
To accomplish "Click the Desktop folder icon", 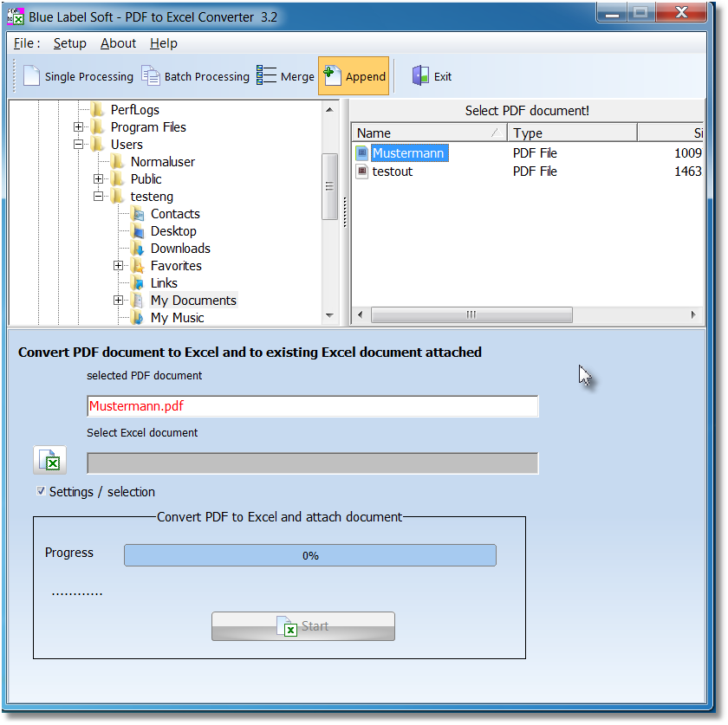I will coord(138,230).
